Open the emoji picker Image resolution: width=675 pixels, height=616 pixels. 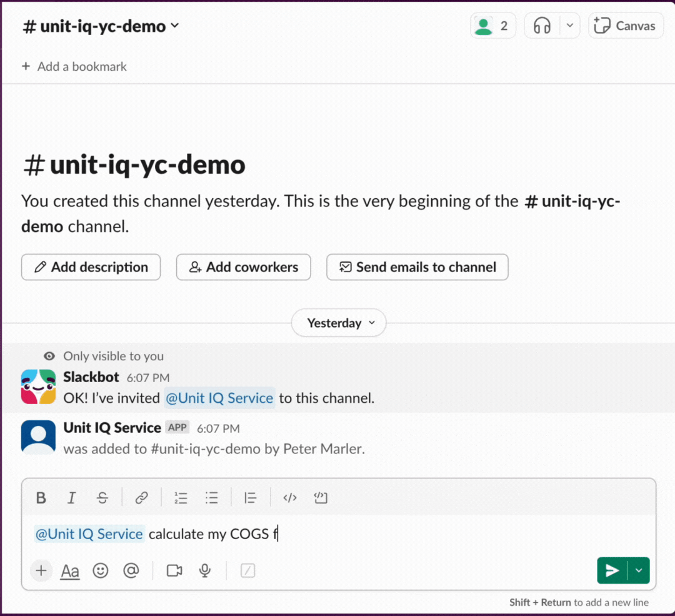pos(101,570)
